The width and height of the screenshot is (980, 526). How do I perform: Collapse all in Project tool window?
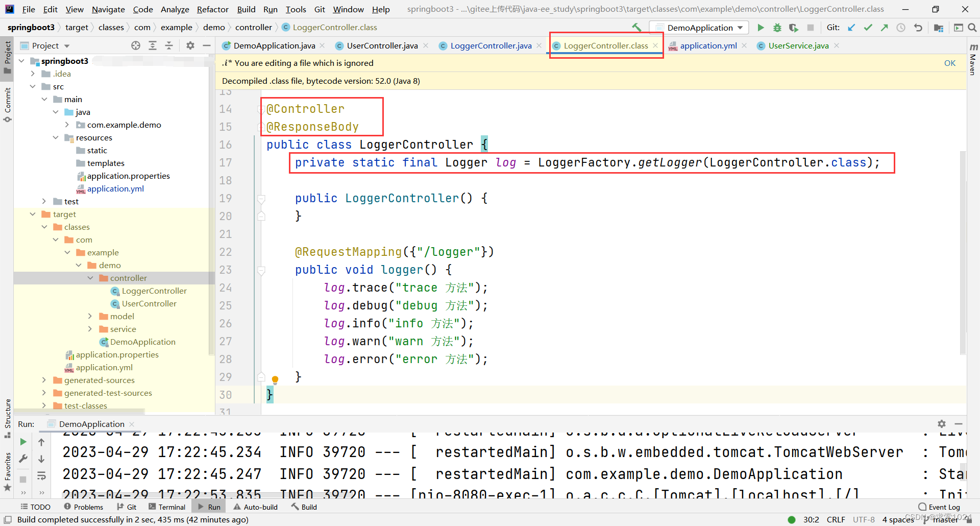[x=169, y=45]
